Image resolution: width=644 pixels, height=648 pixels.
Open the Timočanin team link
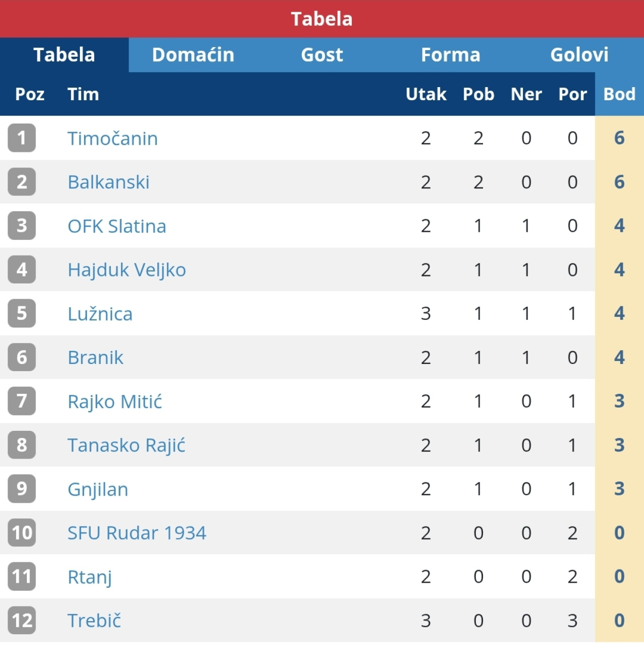112,138
